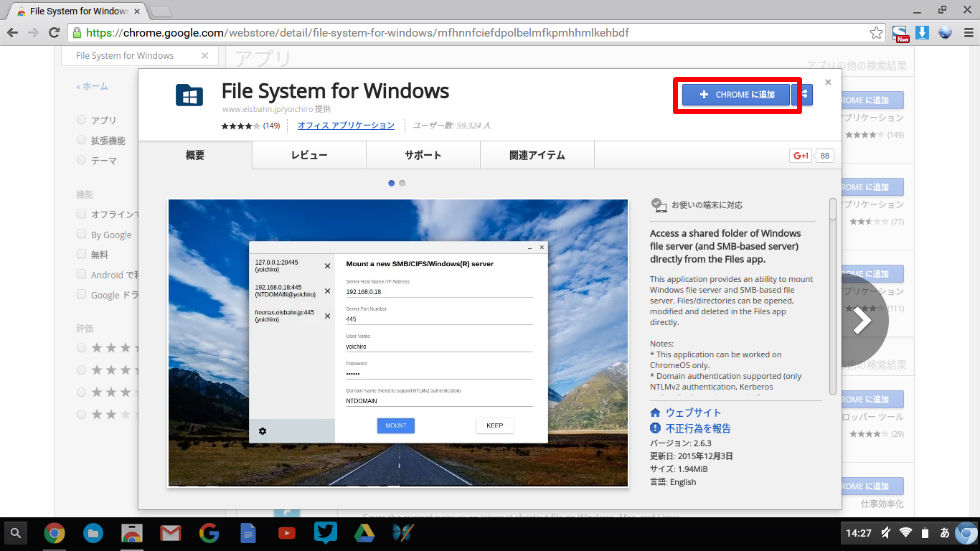Open the オフィス アプリケーション category link
Screen dimensions: 980x551
346,125
